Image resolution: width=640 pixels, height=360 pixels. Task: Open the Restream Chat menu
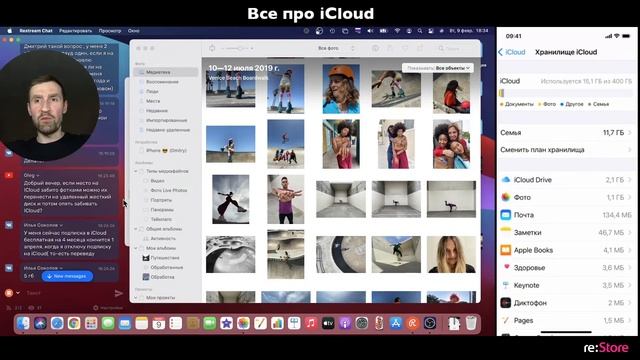[36, 31]
